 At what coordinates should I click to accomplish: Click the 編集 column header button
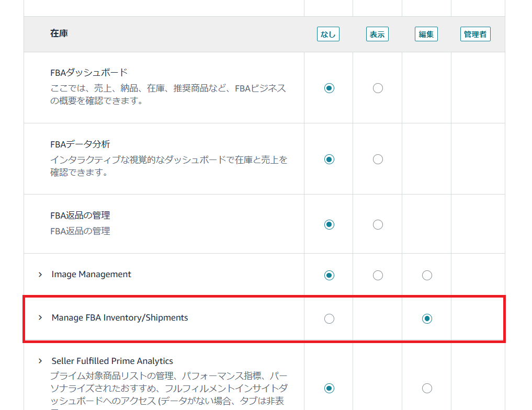(x=426, y=35)
